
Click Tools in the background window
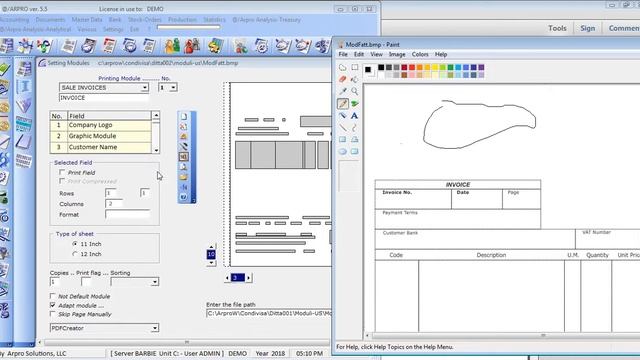click(557, 28)
